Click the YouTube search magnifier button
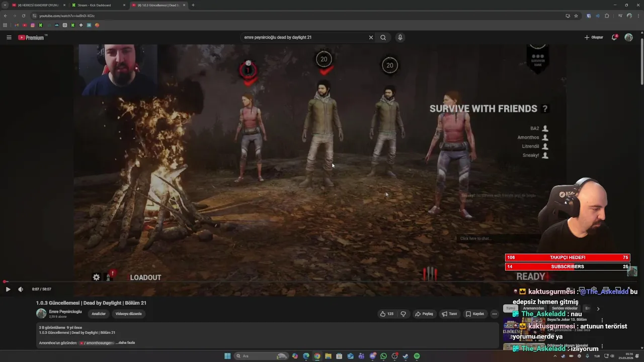Image resolution: width=644 pixels, height=362 pixels. tap(383, 37)
